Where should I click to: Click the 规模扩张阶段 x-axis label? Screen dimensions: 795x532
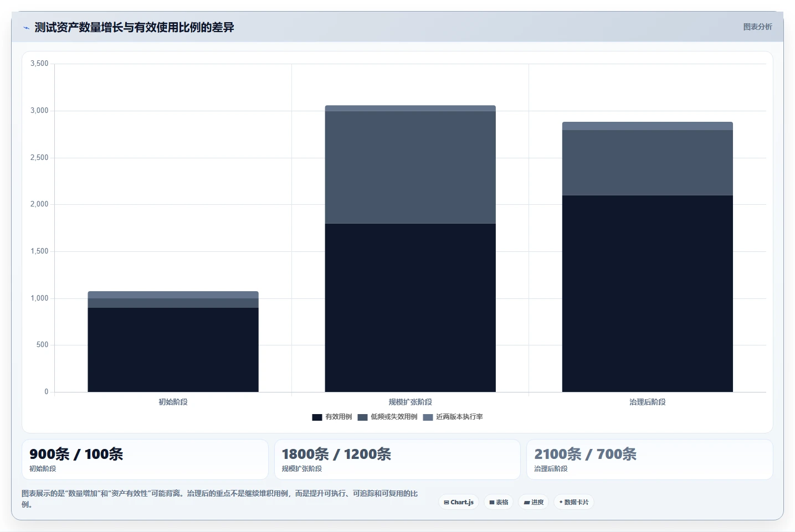tap(410, 402)
